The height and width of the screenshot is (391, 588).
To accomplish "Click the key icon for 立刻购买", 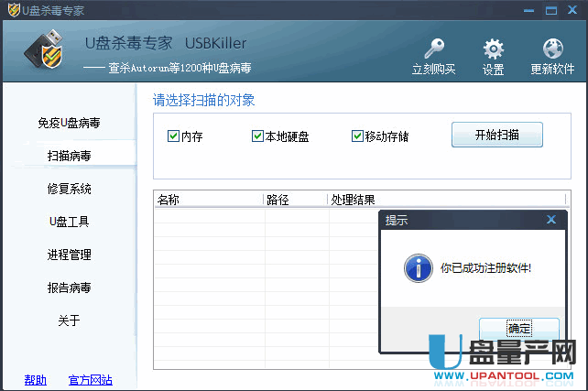I will tap(433, 49).
